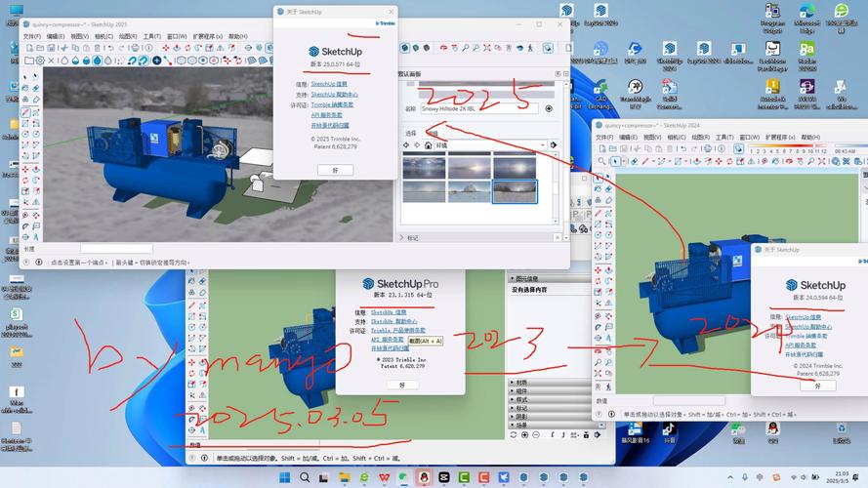The width and height of the screenshot is (868, 488).
Task: Open Model Info icon in SketchUp 2025 toolbar
Action: click(x=148, y=48)
